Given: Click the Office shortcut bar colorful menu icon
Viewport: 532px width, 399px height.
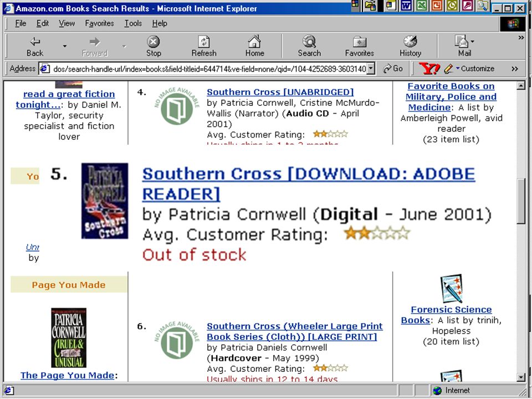Looking at the screenshot, I should [355, 4].
